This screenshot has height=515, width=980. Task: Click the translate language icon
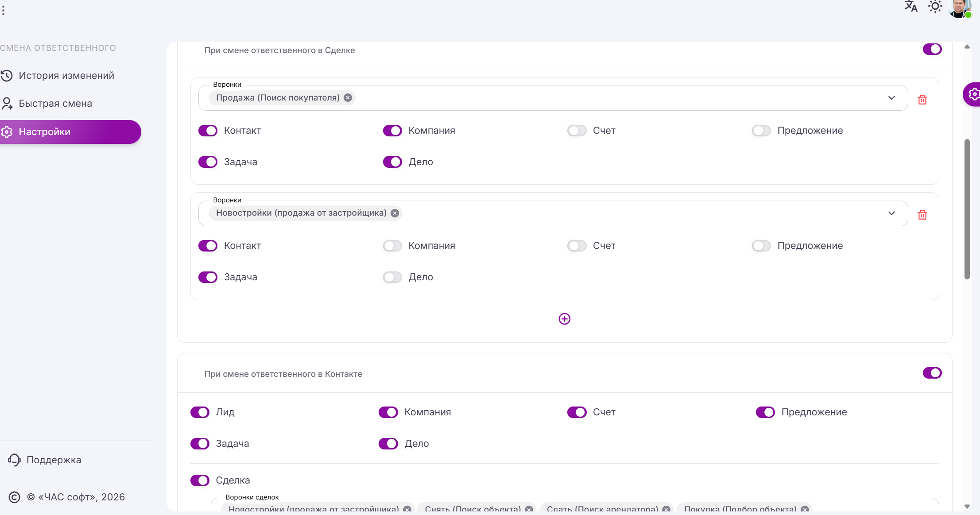[x=910, y=7]
